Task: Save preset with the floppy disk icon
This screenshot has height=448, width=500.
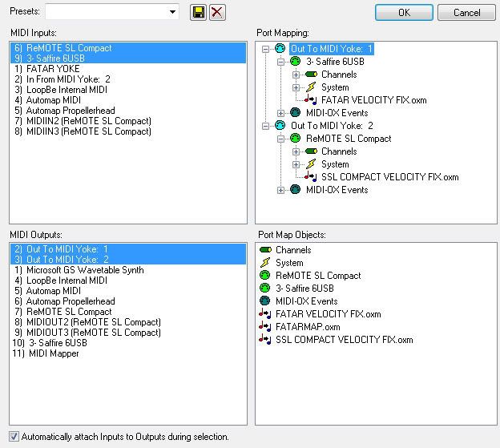Action: (199, 13)
